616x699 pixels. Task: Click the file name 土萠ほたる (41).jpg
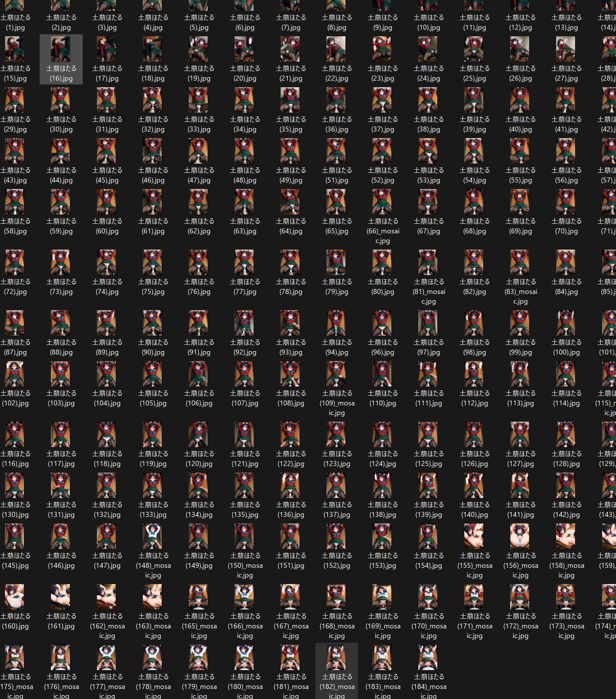pyautogui.click(x=566, y=124)
